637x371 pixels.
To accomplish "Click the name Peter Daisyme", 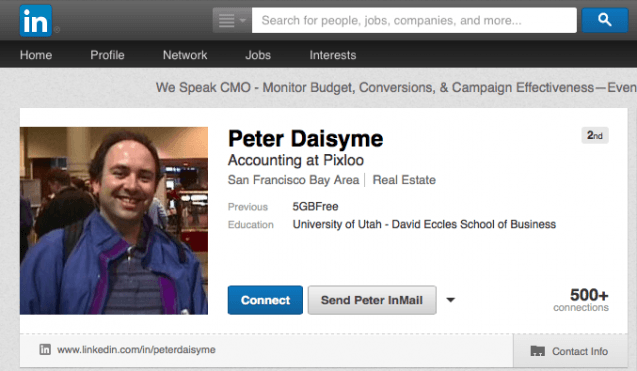I will (x=306, y=139).
